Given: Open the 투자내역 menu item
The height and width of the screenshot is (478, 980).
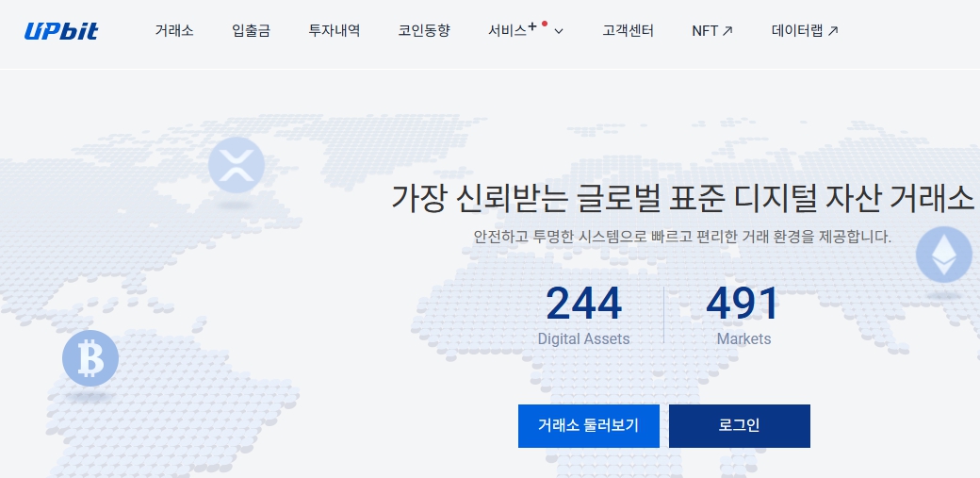Looking at the screenshot, I should (335, 31).
